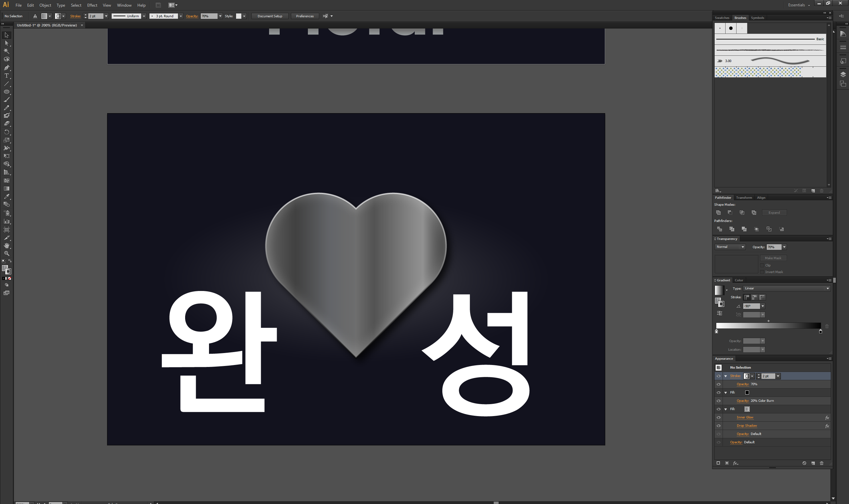Toggle Stroke row visibility in Appearance
Image resolution: width=849 pixels, height=504 pixels.
tap(719, 376)
